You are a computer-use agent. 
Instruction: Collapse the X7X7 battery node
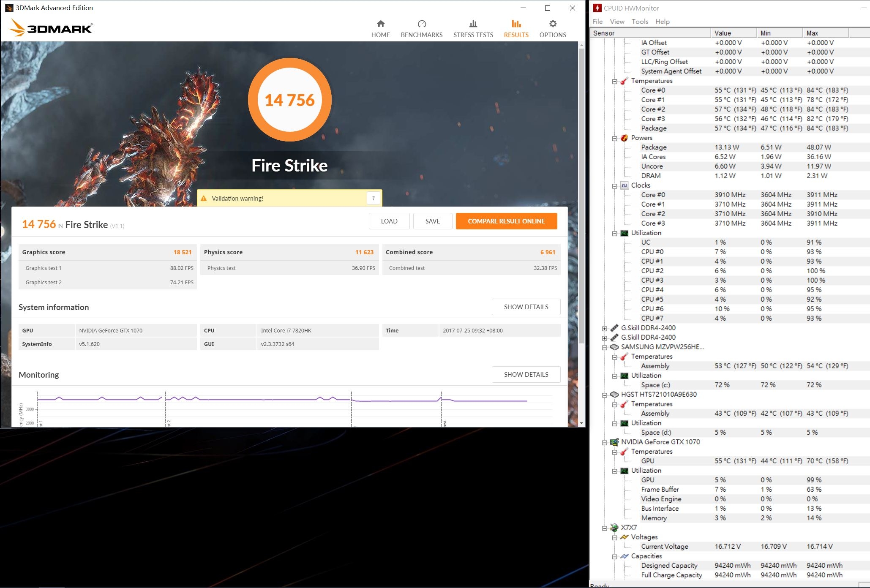click(x=605, y=528)
